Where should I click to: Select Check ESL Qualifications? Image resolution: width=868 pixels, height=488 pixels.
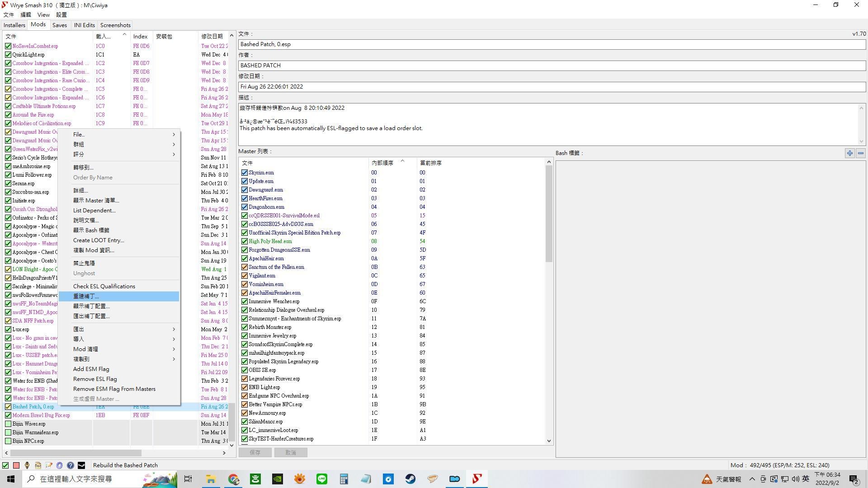[x=120, y=286]
